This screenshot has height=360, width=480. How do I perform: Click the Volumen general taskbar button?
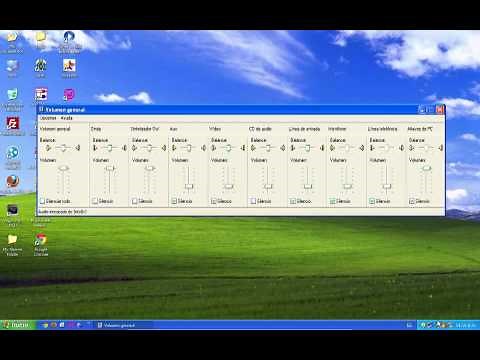point(125,325)
